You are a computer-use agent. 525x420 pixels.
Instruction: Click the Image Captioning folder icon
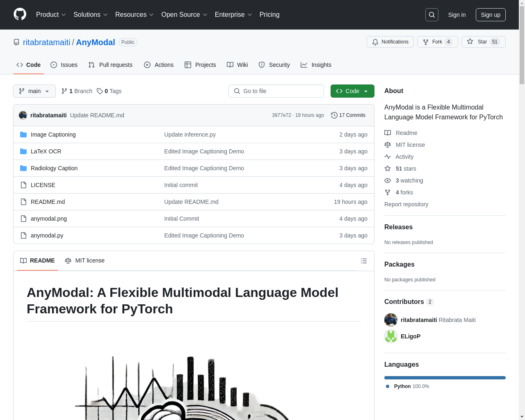[23, 135]
